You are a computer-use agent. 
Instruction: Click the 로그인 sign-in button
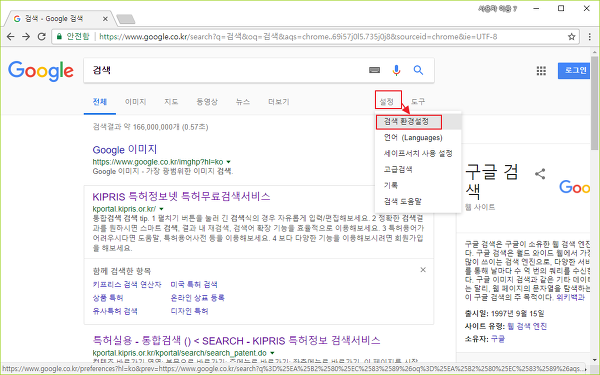coord(574,70)
